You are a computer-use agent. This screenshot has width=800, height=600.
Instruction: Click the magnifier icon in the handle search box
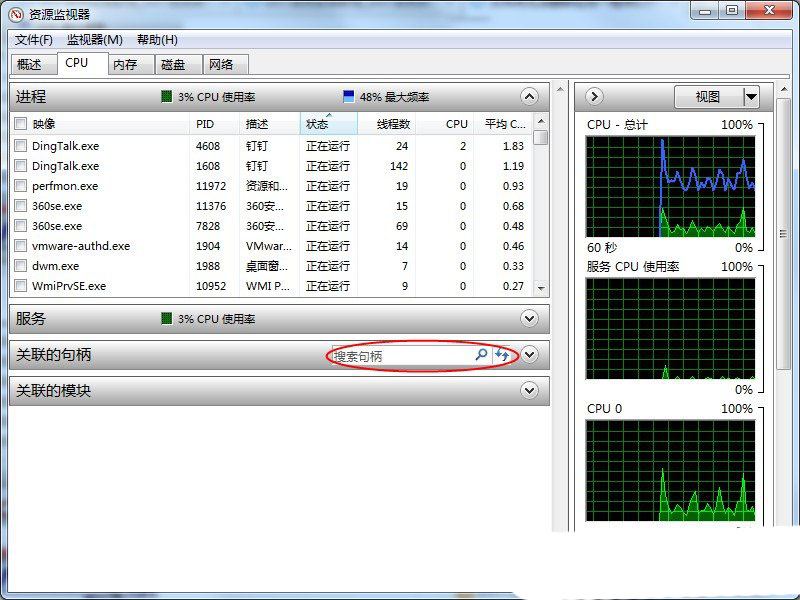(x=479, y=355)
